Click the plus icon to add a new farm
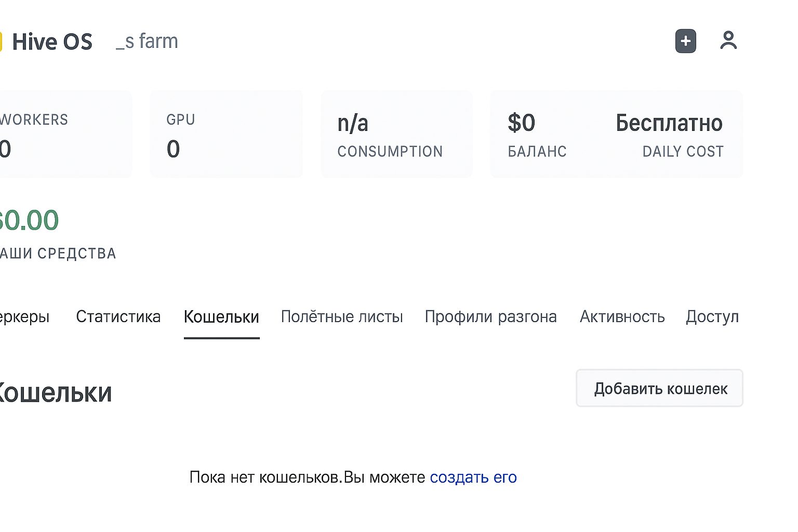The image size is (798, 532). 685,41
